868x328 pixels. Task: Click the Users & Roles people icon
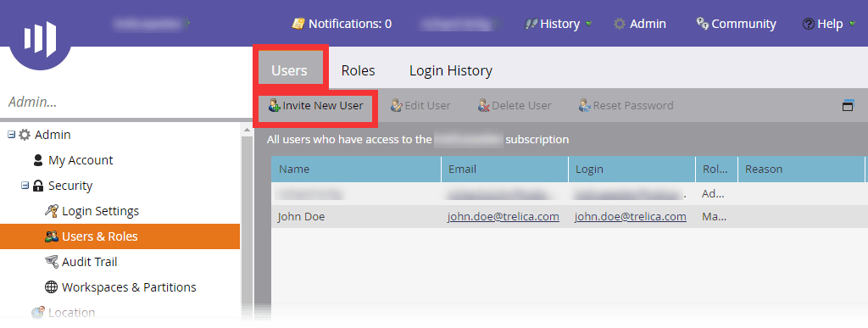point(52,236)
